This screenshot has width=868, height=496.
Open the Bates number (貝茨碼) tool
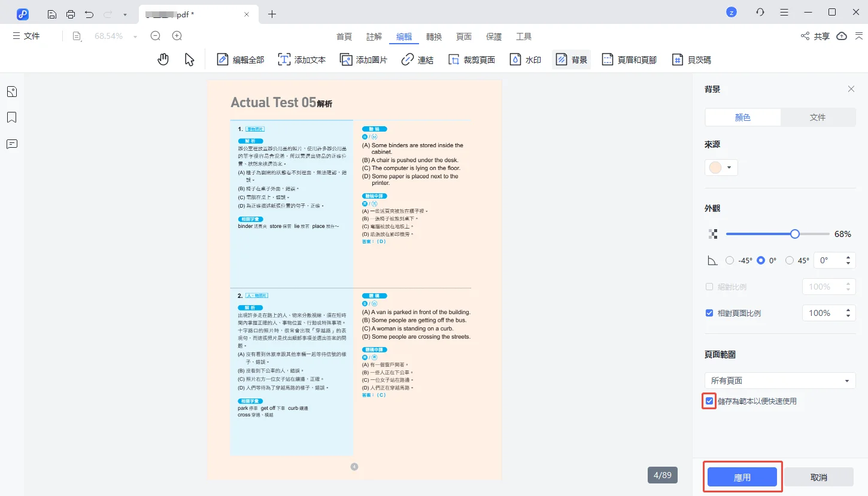click(691, 59)
